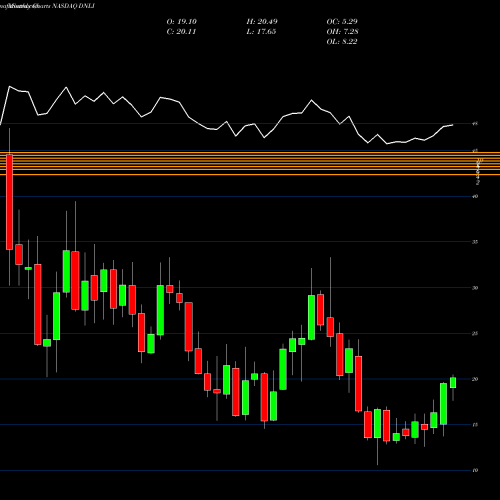Click the low value 17.65
Viewport: 500px width, 500px height.
pyautogui.click(x=261, y=32)
